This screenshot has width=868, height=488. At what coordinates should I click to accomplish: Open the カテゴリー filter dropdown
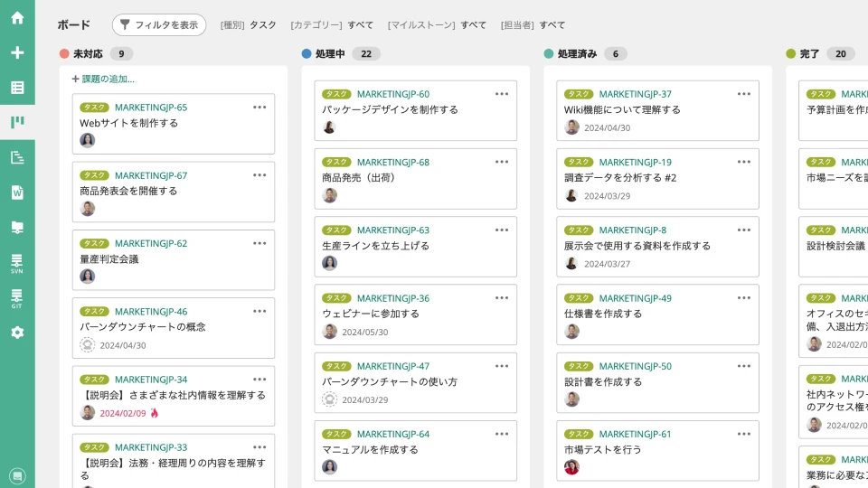332,25
